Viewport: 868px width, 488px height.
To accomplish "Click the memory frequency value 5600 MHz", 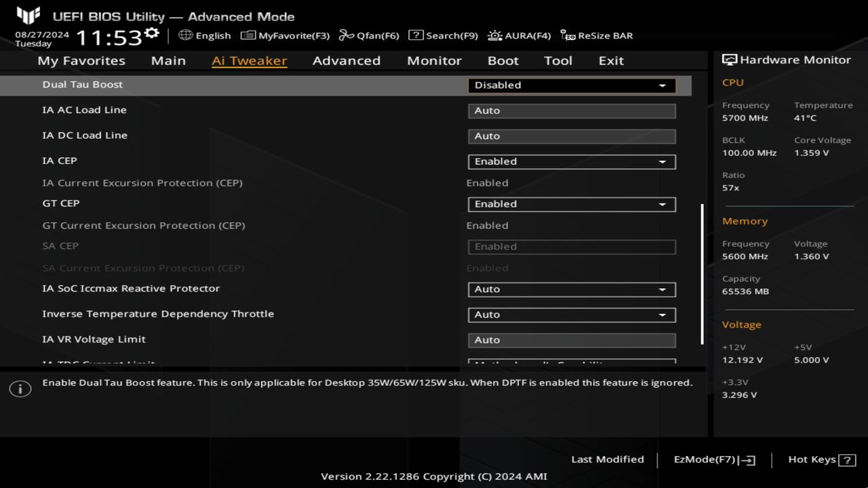I will point(745,257).
